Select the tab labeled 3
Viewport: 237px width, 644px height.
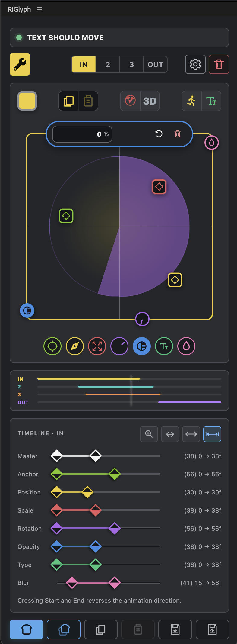(131, 64)
